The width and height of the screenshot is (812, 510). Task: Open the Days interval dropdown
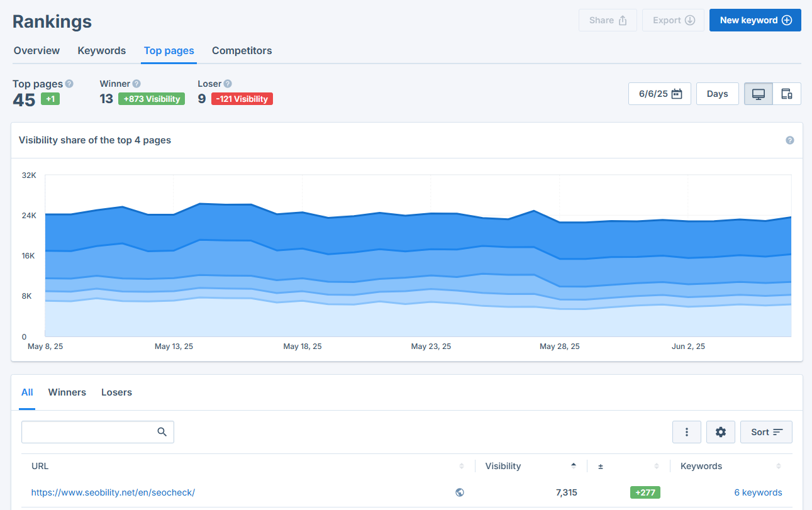coord(717,93)
